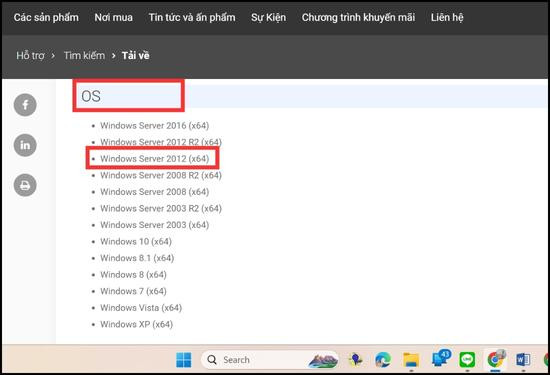Select 'Windows XP (x64)'
Viewport: 550px width, 375px height.
pos(136,324)
